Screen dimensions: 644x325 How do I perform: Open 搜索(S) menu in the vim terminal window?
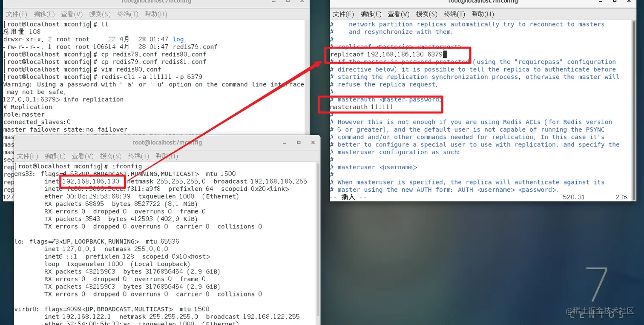427,14
